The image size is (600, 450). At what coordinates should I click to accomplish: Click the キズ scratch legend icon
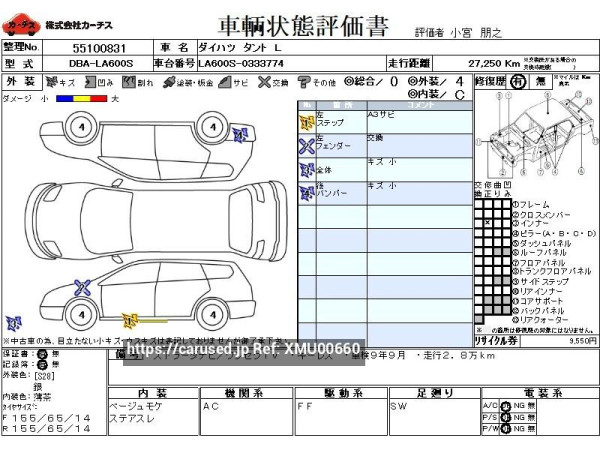pyautogui.click(x=51, y=82)
